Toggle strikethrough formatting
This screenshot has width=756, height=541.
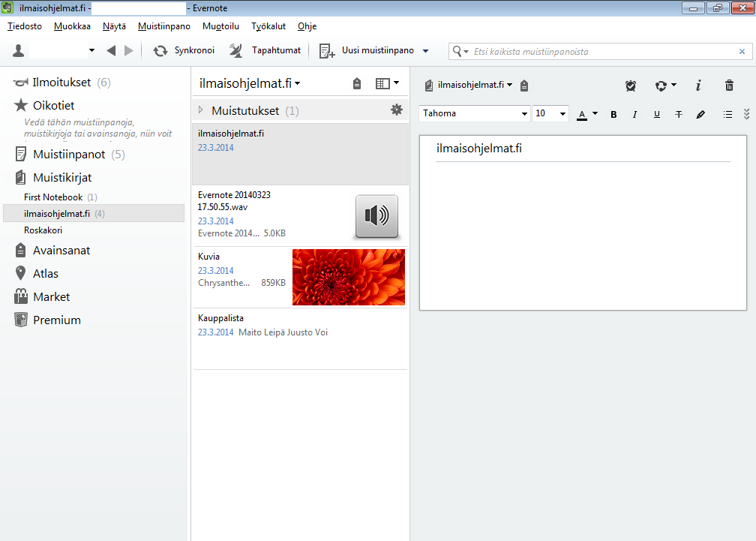click(x=678, y=114)
